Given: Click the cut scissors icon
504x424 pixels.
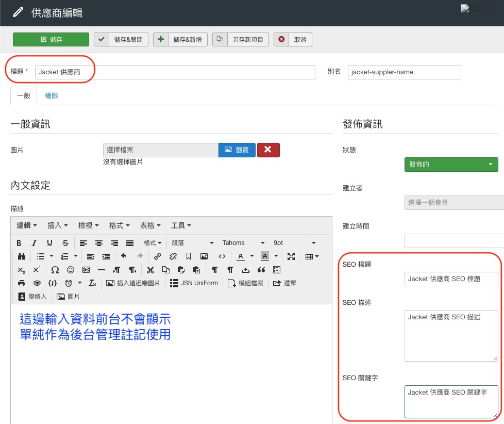Looking at the screenshot, I should pyautogui.click(x=150, y=270).
